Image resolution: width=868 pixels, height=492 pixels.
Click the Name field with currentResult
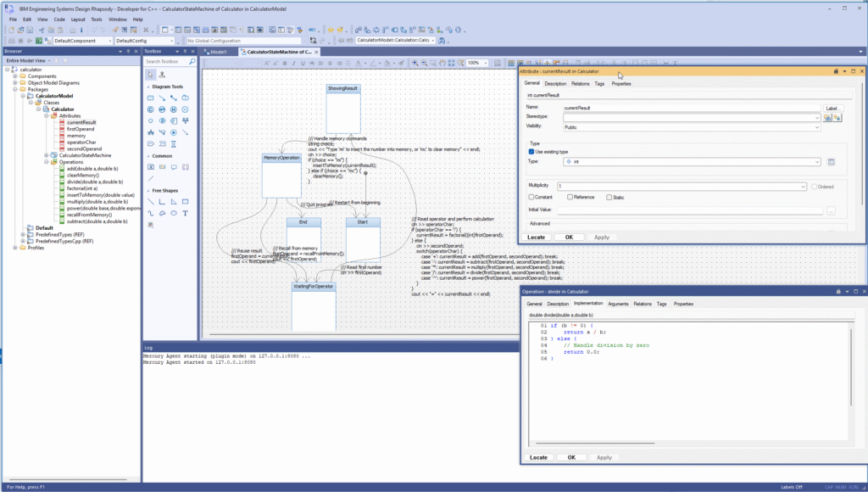pyautogui.click(x=691, y=108)
